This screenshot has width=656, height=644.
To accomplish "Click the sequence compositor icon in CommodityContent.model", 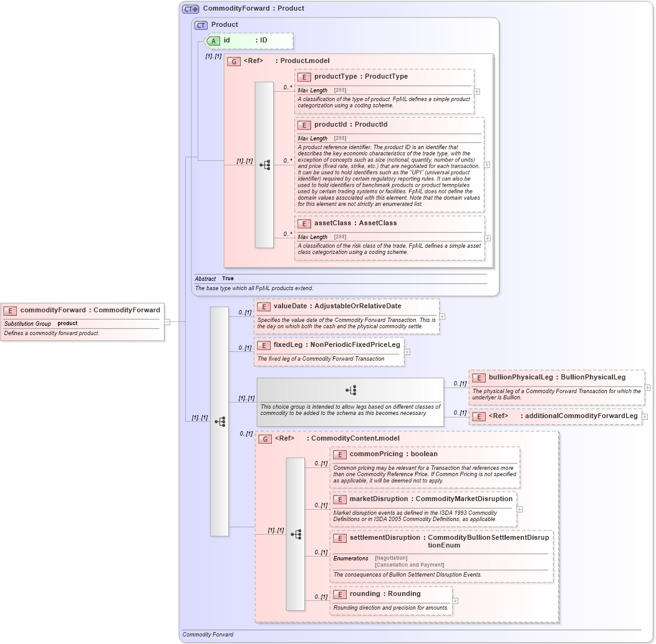I will click(296, 534).
